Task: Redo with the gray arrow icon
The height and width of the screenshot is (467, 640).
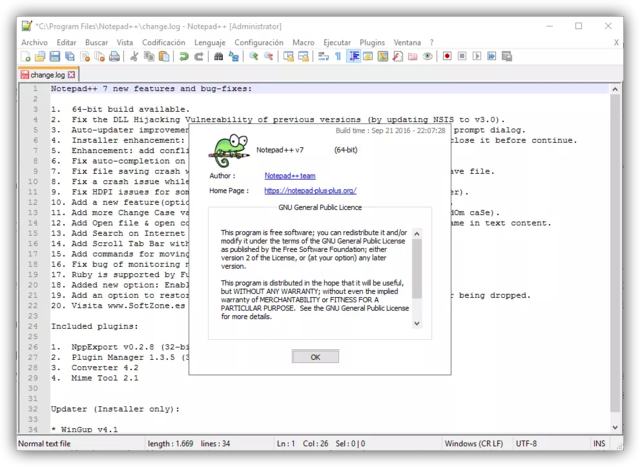Action: click(x=198, y=56)
